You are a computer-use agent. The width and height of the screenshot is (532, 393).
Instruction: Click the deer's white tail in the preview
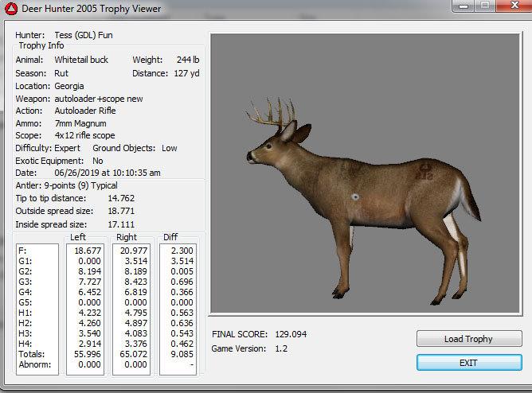click(x=462, y=200)
